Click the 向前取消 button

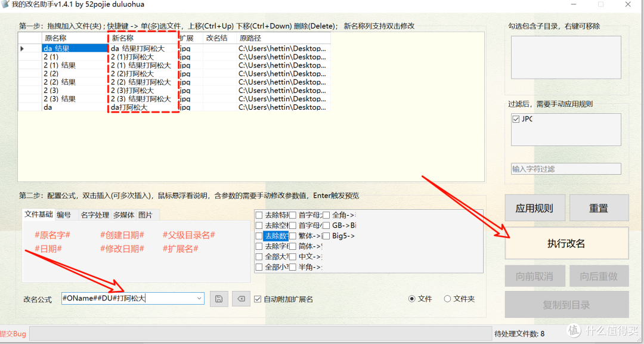[x=534, y=276]
